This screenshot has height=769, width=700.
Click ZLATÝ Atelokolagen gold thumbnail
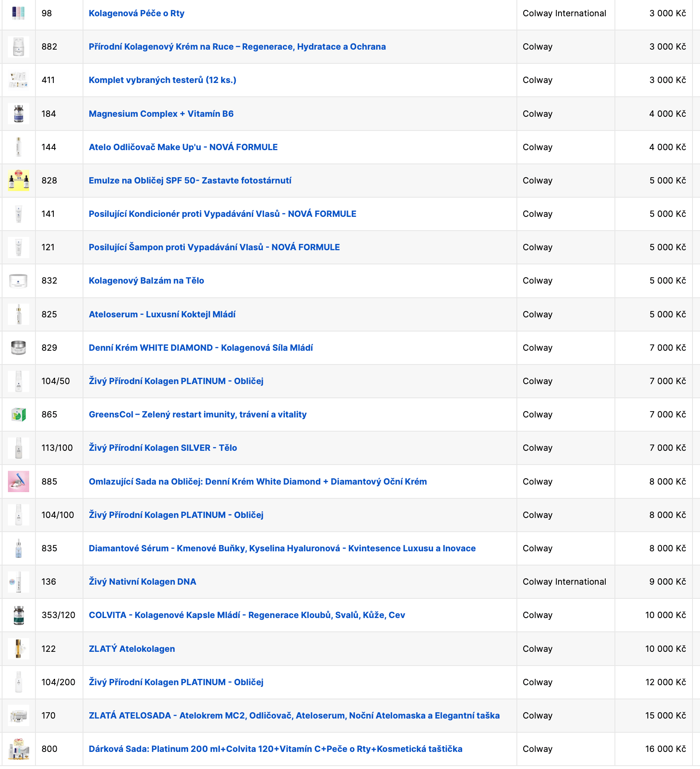click(18, 649)
